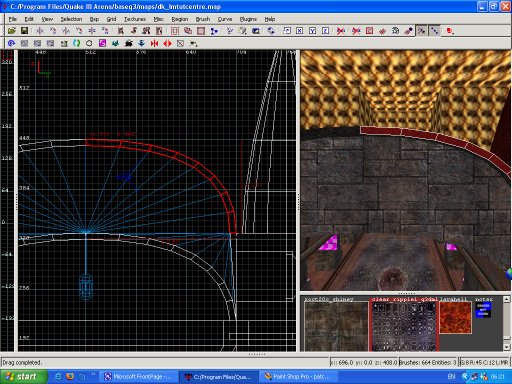Click the box with diagonal line icon

click(x=180, y=43)
